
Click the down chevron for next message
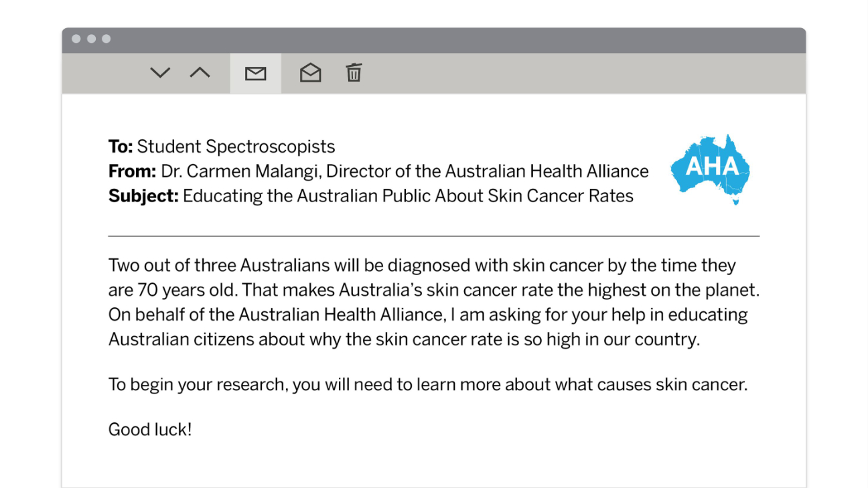coord(160,73)
